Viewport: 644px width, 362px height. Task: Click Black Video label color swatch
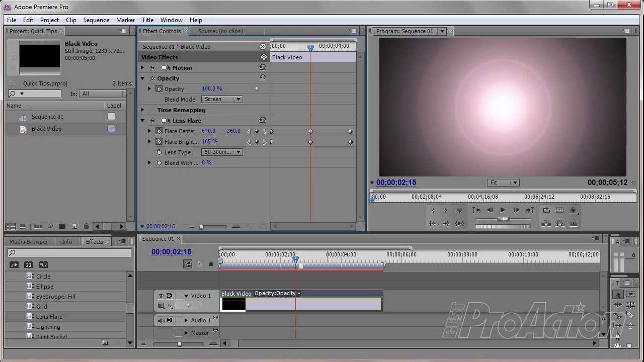[111, 129]
